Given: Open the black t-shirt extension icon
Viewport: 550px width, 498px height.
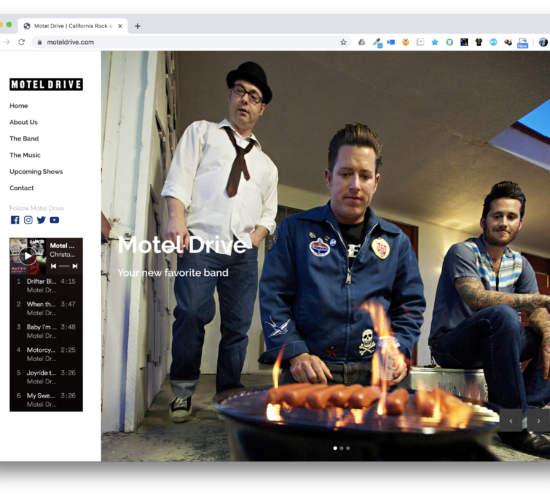Looking at the screenshot, I should click(479, 42).
